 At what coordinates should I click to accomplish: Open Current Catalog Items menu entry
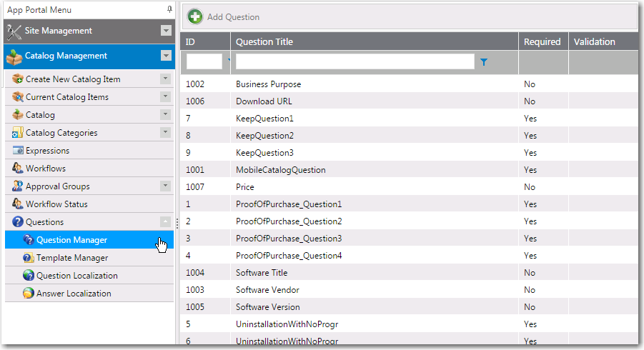pyautogui.click(x=67, y=97)
